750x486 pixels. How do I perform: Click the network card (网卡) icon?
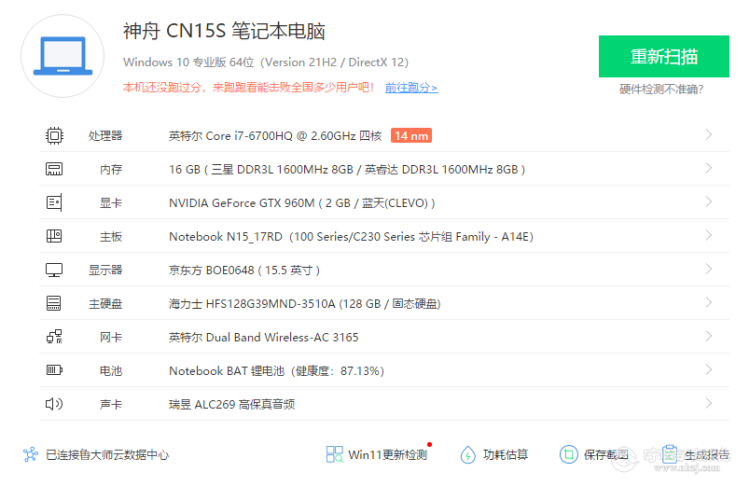coord(54,337)
